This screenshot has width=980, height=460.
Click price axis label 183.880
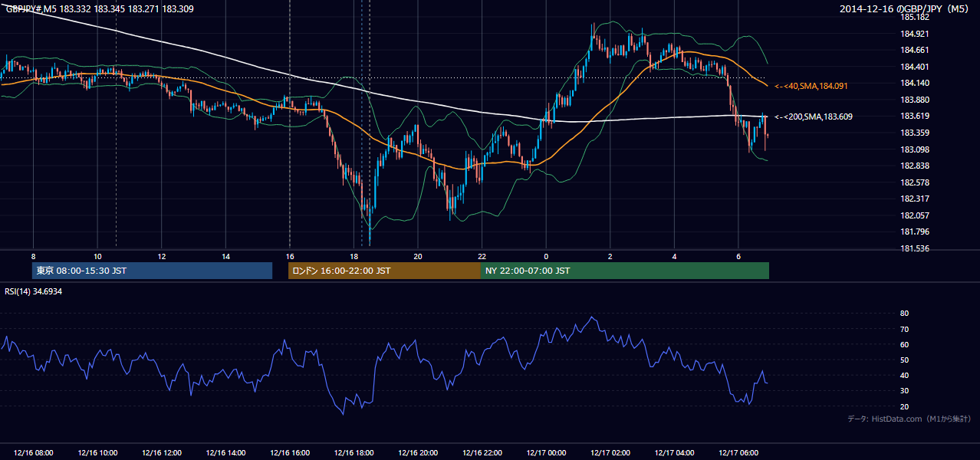tap(914, 100)
